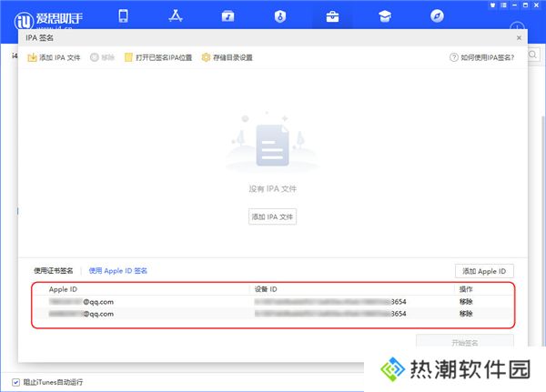Remove the second @qq.com Apple ID

(x=466, y=314)
